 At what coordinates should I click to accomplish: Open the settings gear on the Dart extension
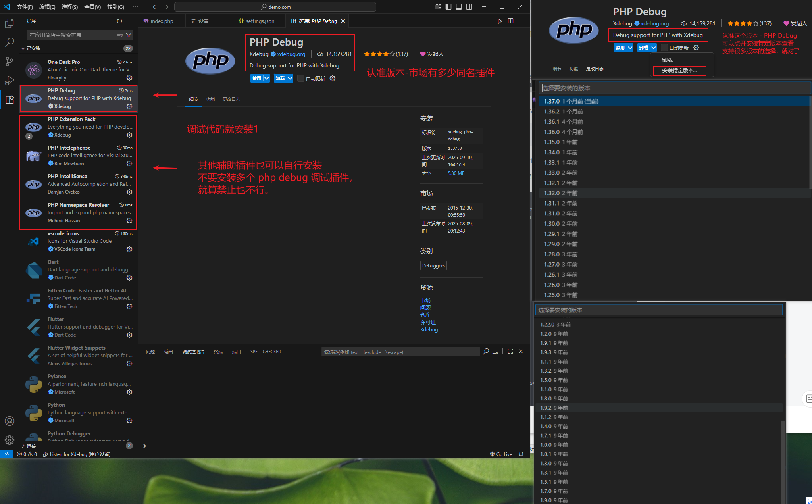[x=129, y=278]
